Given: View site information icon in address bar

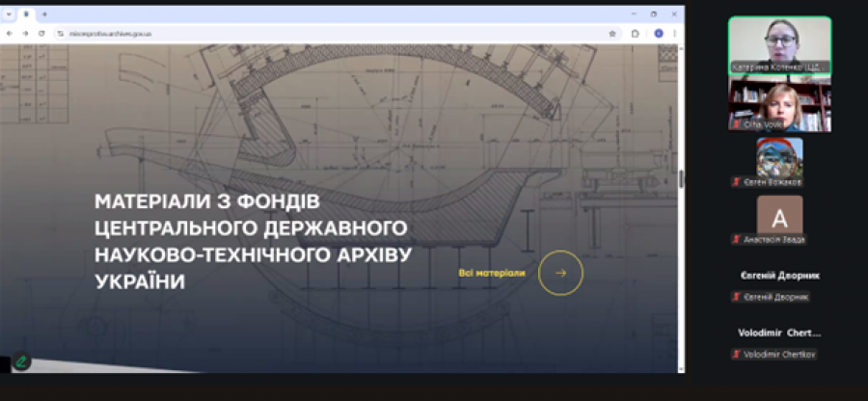Looking at the screenshot, I should click(x=60, y=33).
